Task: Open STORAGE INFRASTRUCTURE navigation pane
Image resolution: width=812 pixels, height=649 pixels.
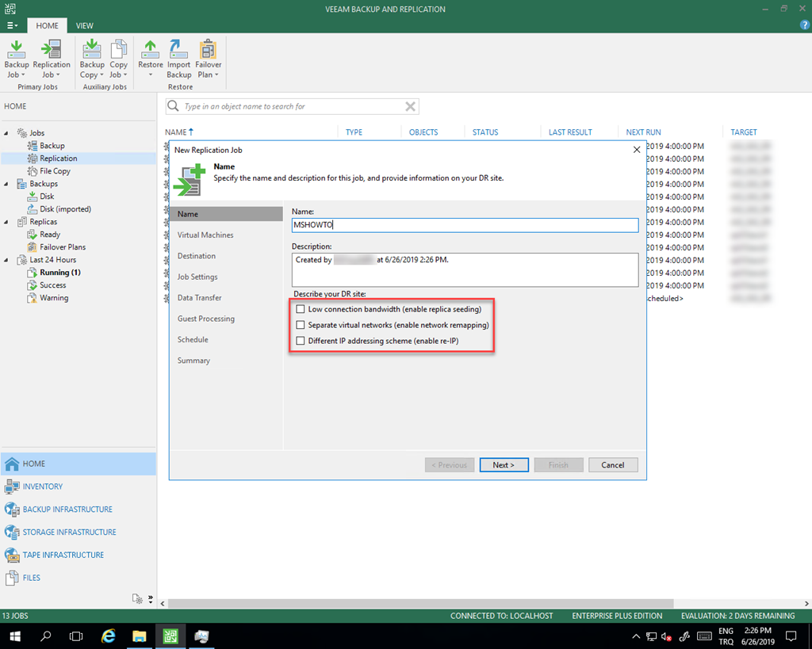Action: [x=79, y=532]
